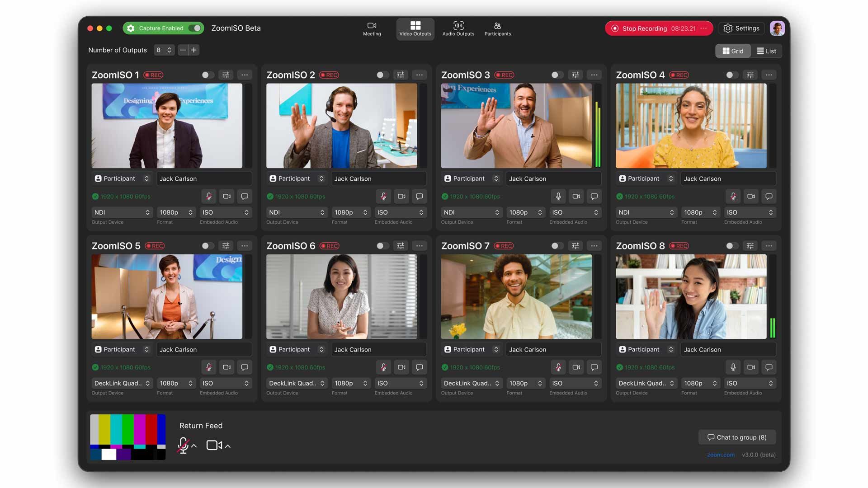Screen dimensions: 868x488
Task: Open more options for ZoomISO 5
Action: coord(245,246)
